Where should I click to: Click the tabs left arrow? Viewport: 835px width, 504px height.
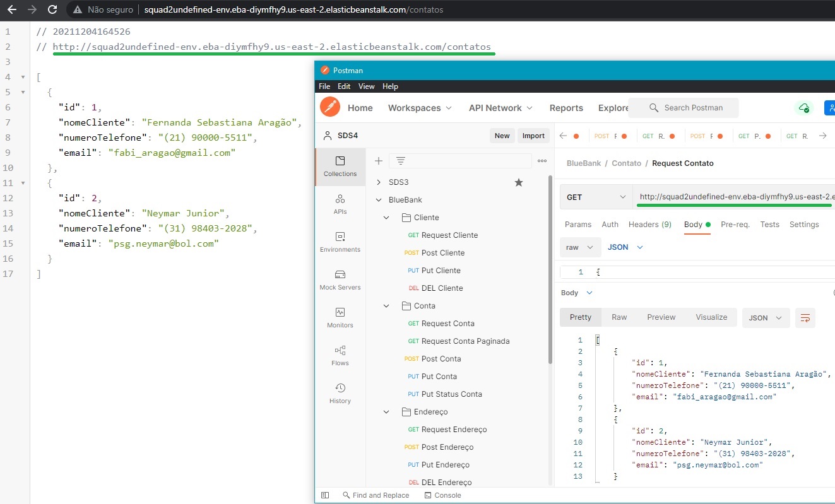tap(564, 136)
